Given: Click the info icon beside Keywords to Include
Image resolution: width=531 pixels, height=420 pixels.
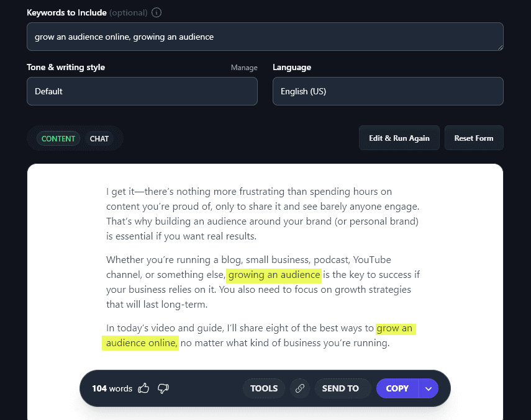Looking at the screenshot, I should pos(157,12).
